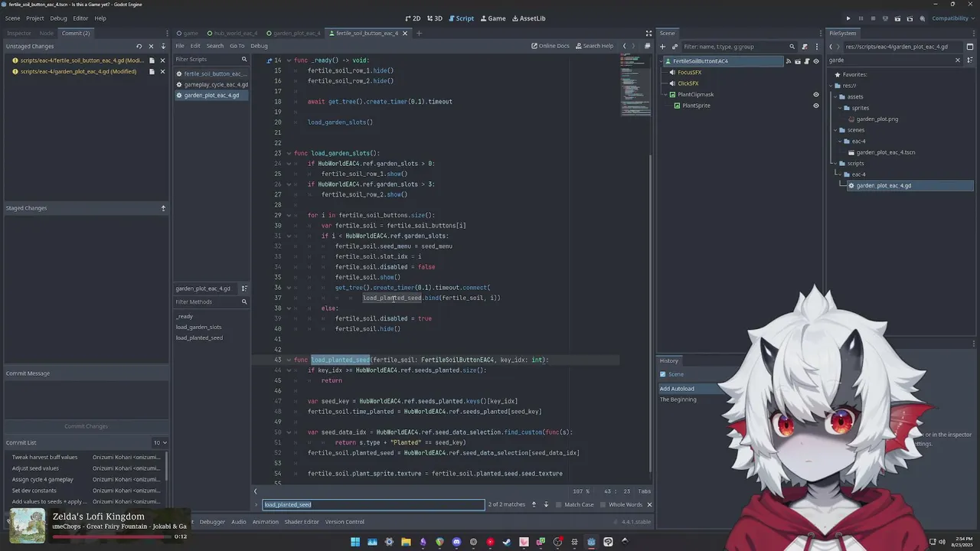Screen dimensions: 980x551
Task: Go to next find match arrow
Action: pyautogui.click(x=546, y=504)
